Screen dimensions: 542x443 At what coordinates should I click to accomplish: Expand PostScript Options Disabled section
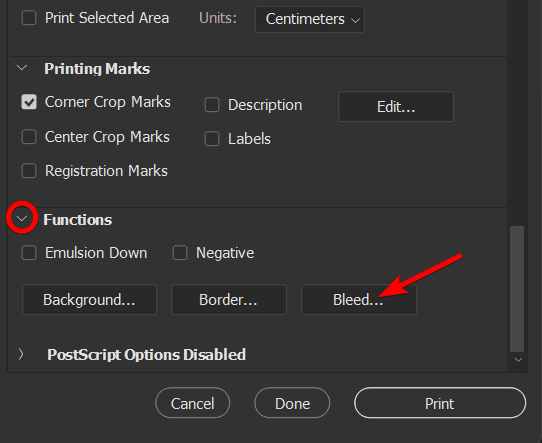click(21, 354)
